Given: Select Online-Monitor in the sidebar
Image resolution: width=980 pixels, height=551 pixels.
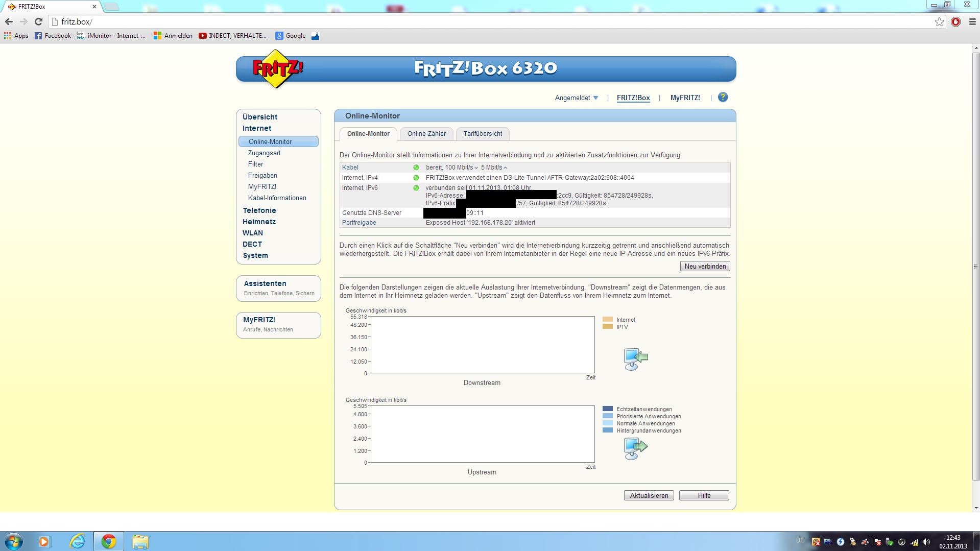Looking at the screenshot, I should tap(278, 141).
